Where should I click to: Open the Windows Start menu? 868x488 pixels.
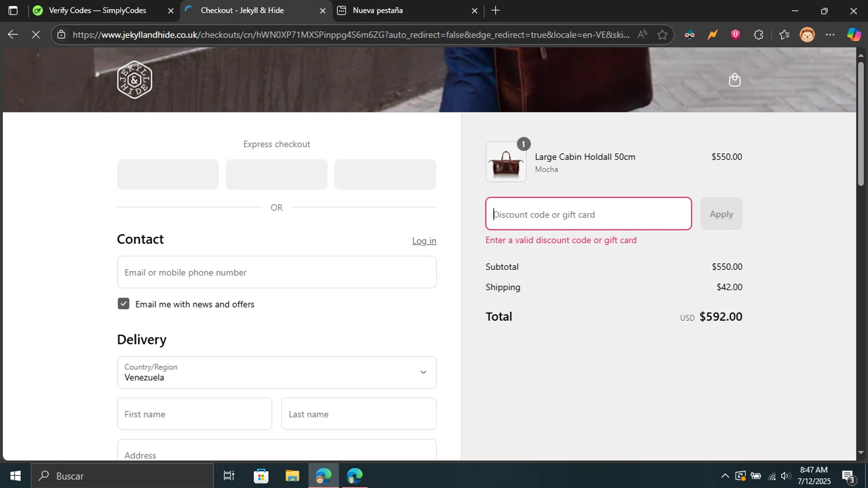pos(16,476)
